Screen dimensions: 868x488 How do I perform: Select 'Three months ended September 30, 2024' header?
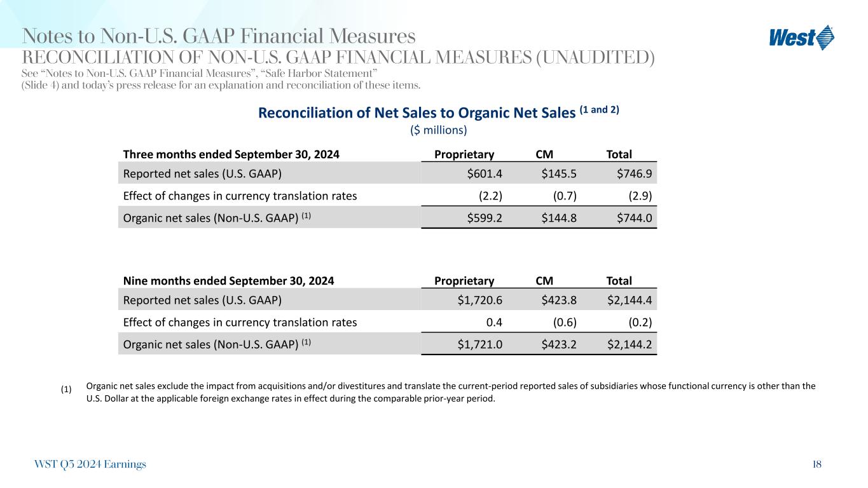point(231,154)
